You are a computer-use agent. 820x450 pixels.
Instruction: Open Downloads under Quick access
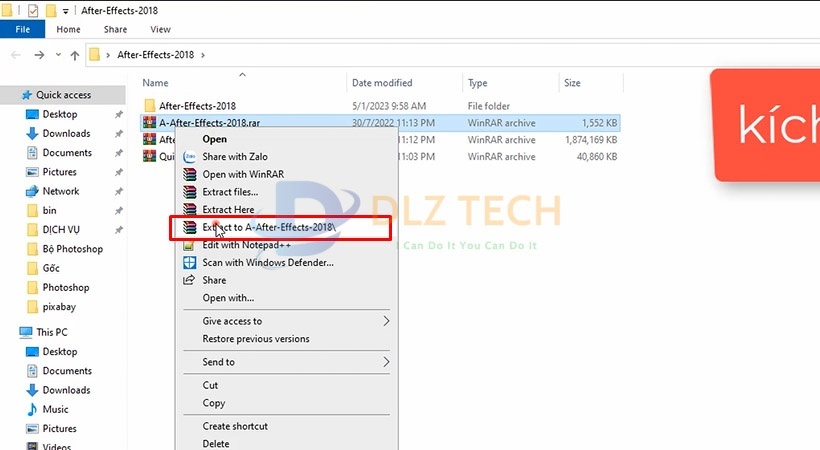[66, 133]
